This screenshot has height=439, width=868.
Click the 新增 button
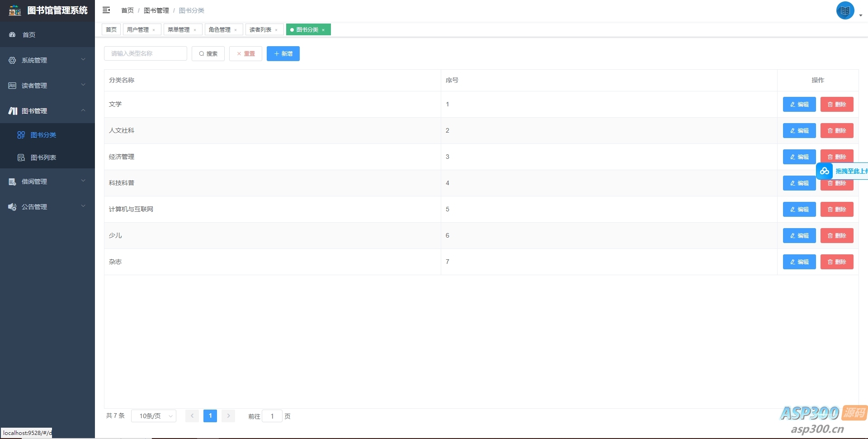pos(283,53)
